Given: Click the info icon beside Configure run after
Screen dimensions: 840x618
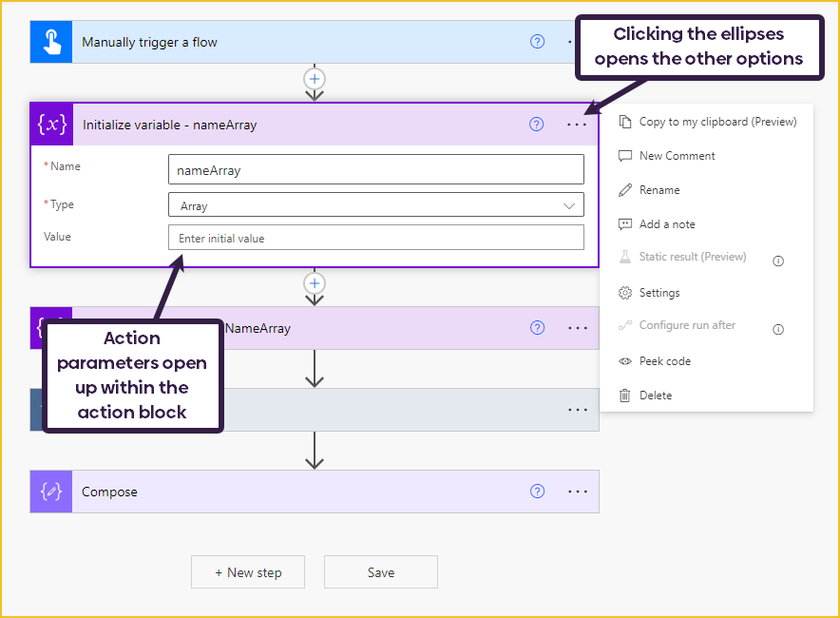Looking at the screenshot, I should (x=778, y=330).
